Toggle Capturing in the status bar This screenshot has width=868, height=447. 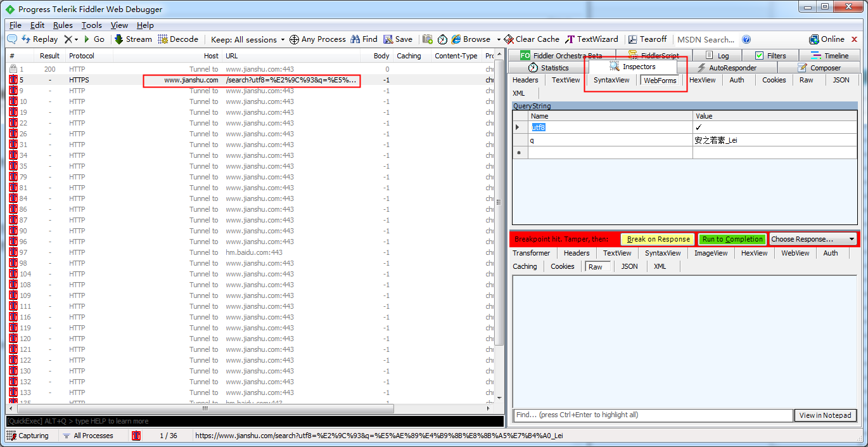click(29, 436)
